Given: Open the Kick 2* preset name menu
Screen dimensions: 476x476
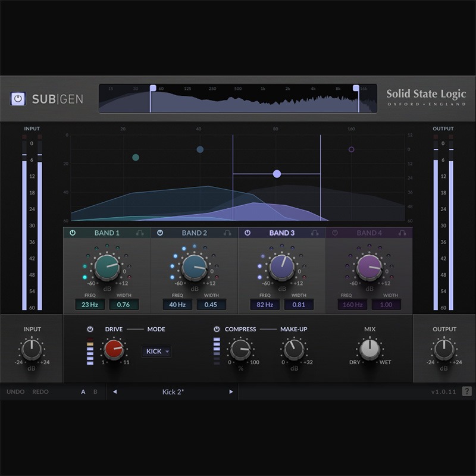Looking at the screenshot, I should click(x=173, y=392).
